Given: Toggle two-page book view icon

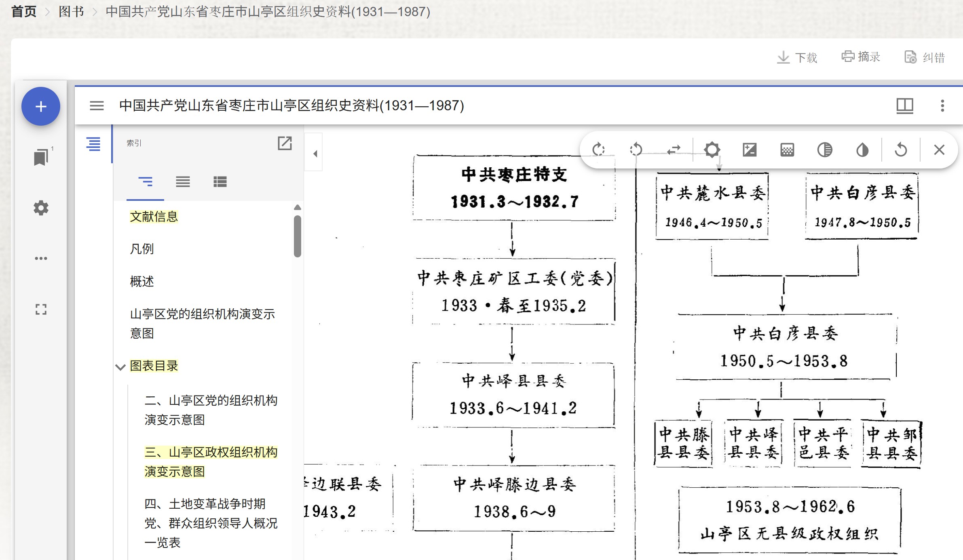Looking at the screenshot, I should click(904, 106).
